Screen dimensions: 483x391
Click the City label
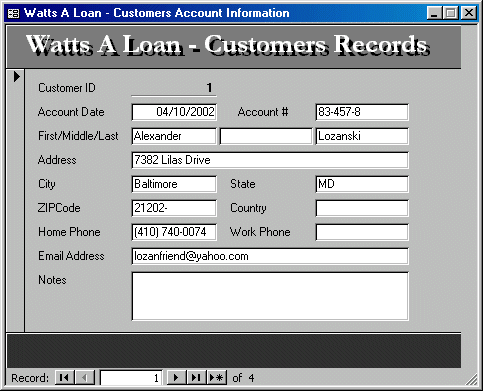point(47,184)
